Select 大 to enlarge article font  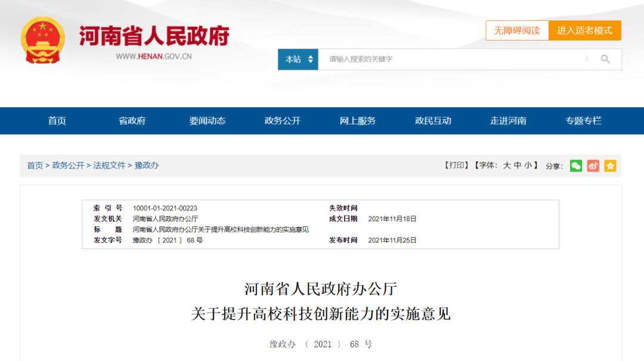(x=506, y=166)
